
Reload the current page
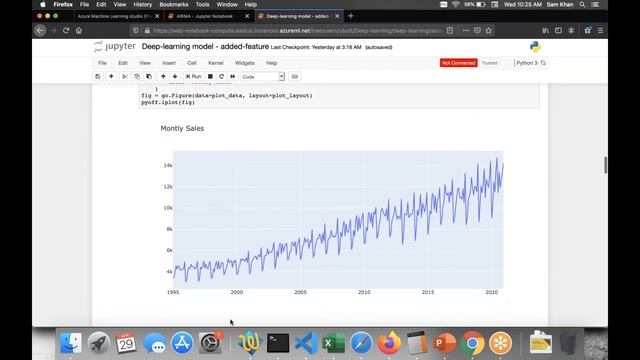(66, 30)
